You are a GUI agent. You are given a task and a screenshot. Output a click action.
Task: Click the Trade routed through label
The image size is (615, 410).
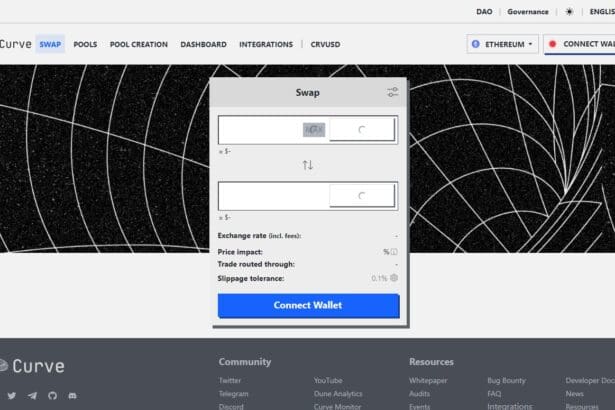tap(256, 264)
